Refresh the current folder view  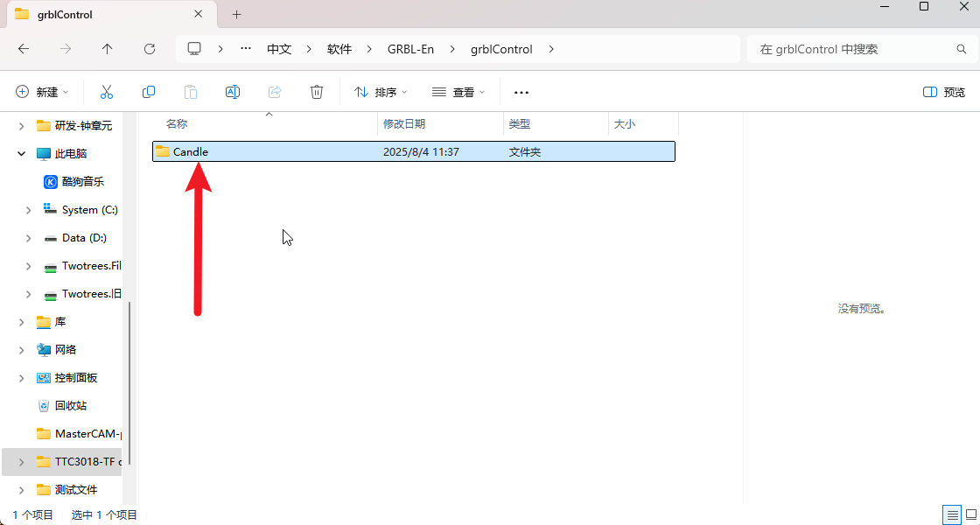pyautogui.click(x=150, y=49)
